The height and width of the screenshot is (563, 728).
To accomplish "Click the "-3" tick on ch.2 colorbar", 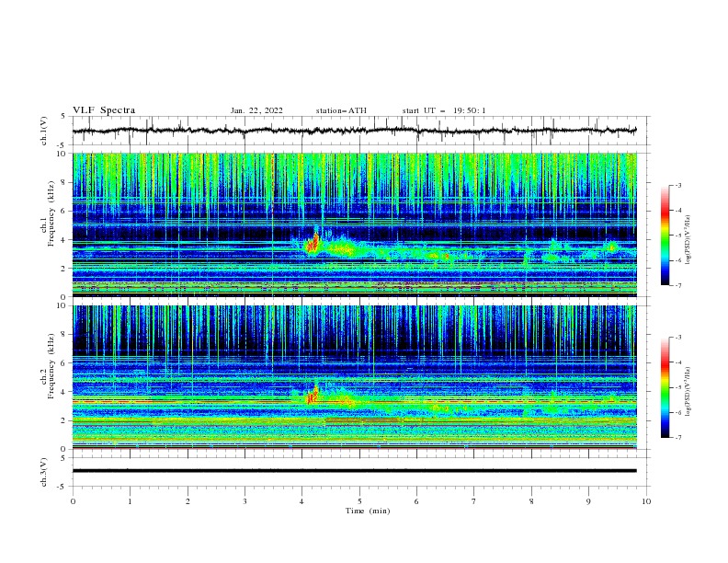I will tap(677, 338).
